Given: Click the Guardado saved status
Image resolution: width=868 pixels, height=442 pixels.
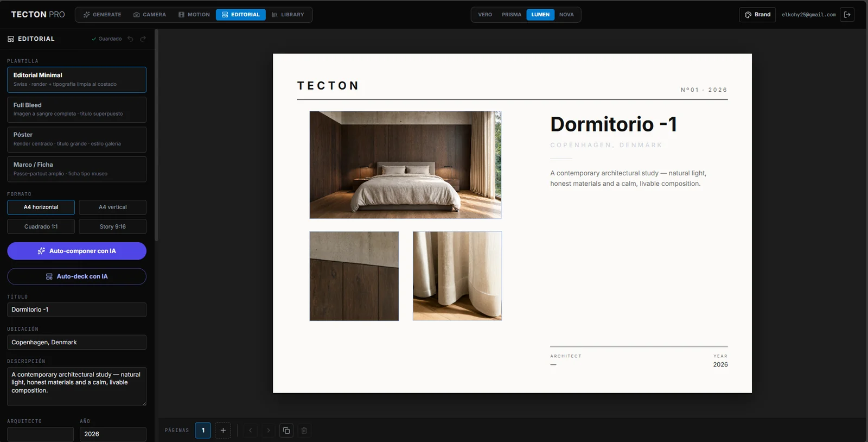Looking at the screenshot, I should 106,39.
